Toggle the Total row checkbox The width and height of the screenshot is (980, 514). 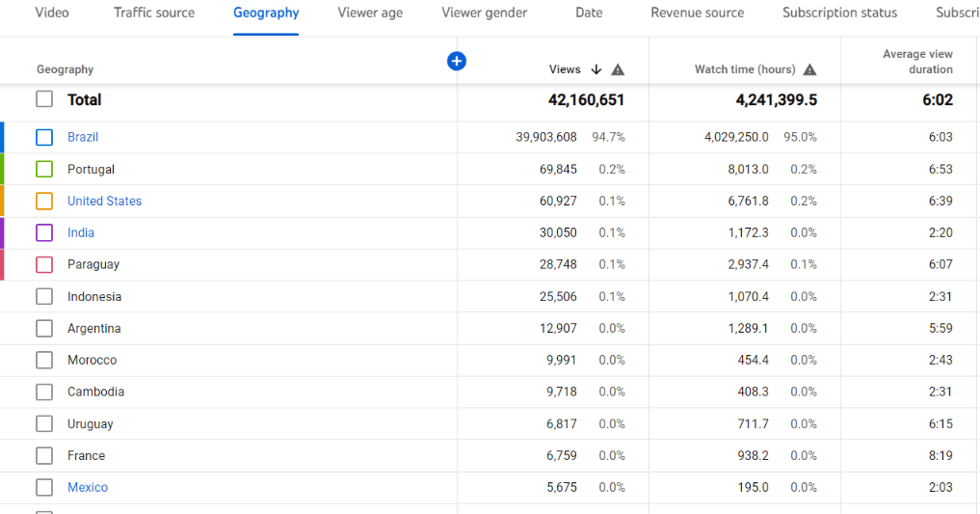click(44, 99)
